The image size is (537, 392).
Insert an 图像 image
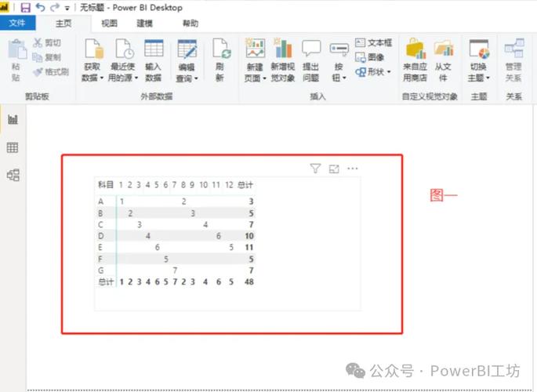(x=369, y=57)
